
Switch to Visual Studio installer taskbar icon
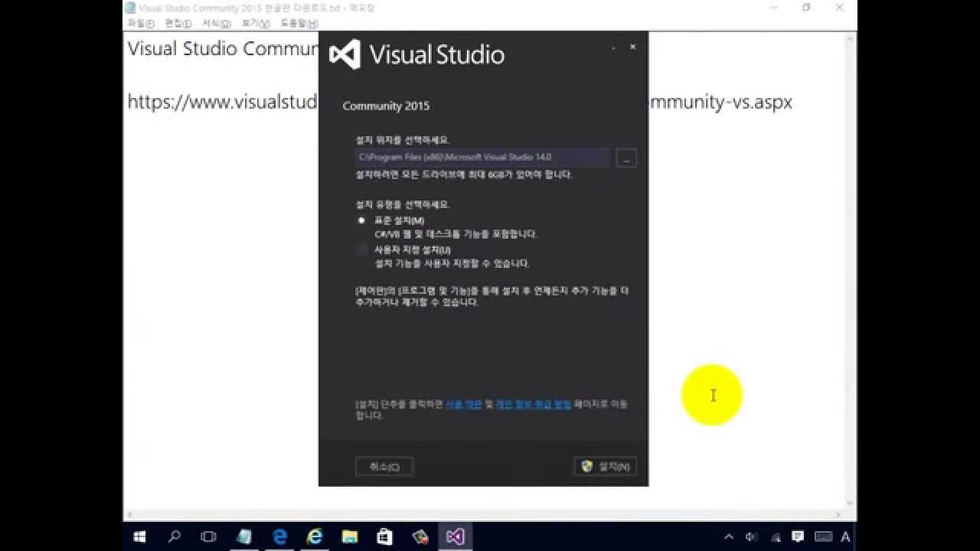pyautogui.click(x=455, y=536)
